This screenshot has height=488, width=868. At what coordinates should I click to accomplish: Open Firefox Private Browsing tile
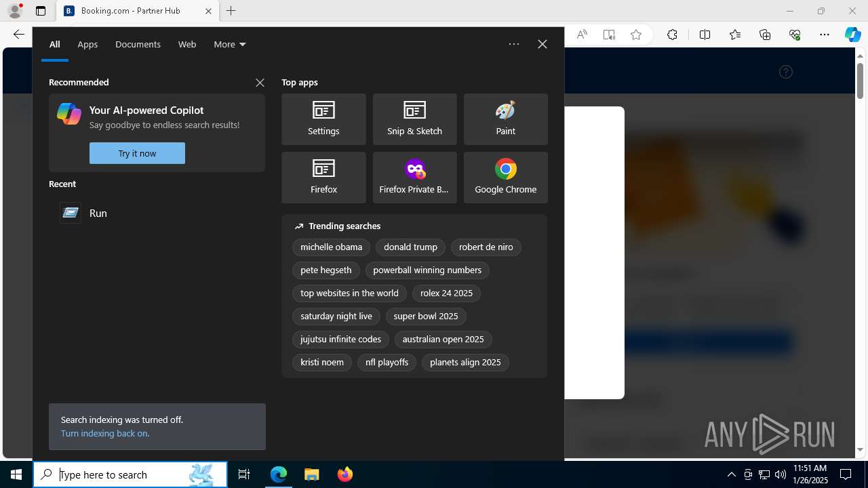pyautogui.click(x=414, y=178)
